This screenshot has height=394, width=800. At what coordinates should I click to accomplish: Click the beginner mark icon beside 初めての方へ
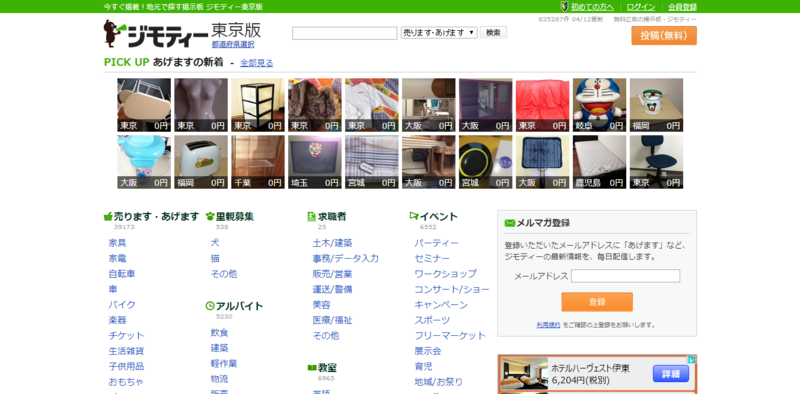[x=564, y=7]
